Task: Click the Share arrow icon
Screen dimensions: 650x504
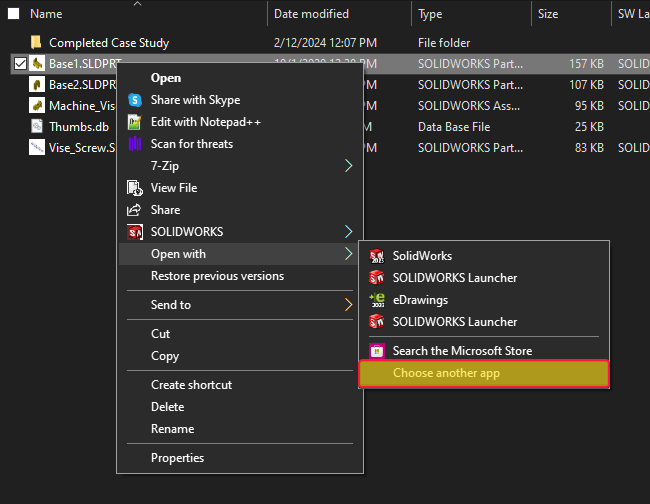Action: point(134,210)
